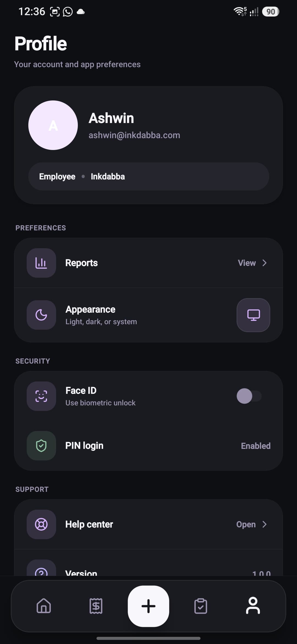Tap the avatar circle with letter A
This screenshot has width=297, height=644.
click(x=53, y=125)
